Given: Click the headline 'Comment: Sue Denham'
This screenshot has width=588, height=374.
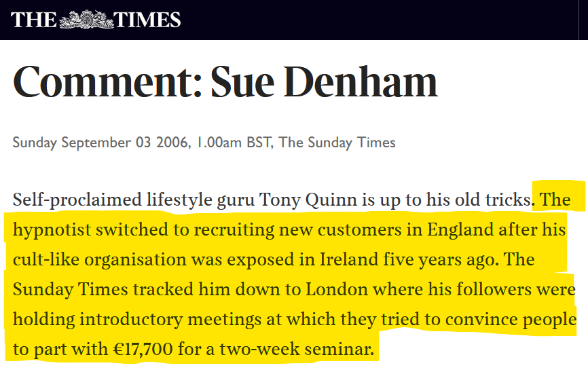Looking at the screenshot, I should pyautogui.click(x=225, y=82).
